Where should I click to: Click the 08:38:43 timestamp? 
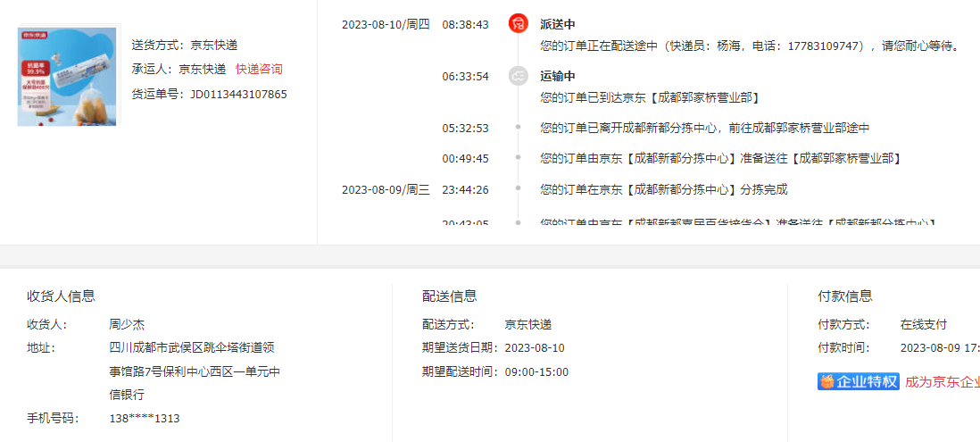coord(465,25)
